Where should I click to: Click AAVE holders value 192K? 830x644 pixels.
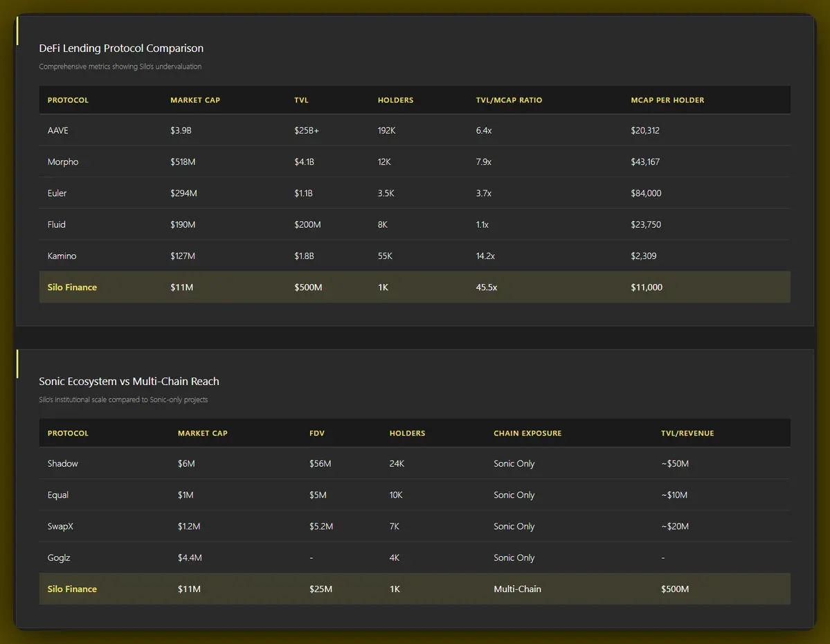(386, 130)
